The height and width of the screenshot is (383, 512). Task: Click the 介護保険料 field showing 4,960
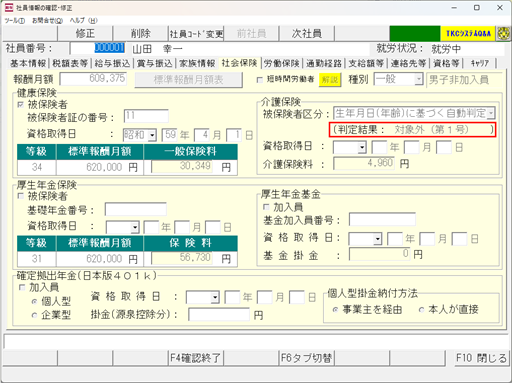(x=364, y=163)
